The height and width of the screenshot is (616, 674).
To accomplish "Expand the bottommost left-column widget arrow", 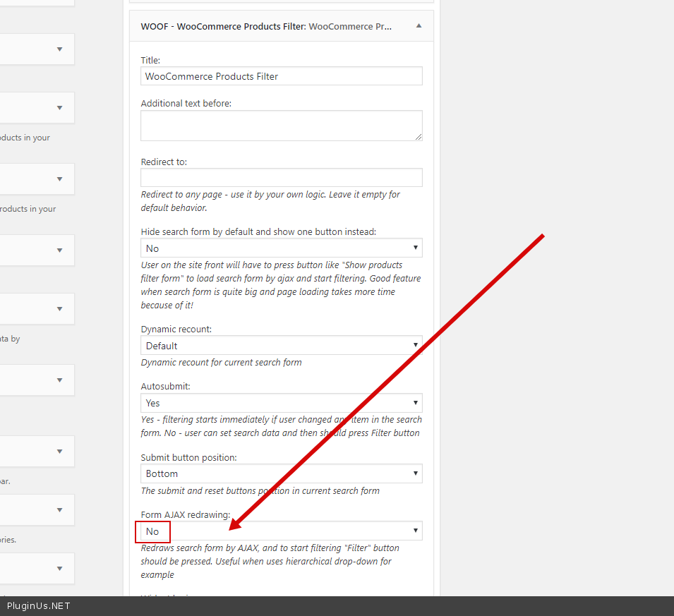I will click(x=60, y=569).
